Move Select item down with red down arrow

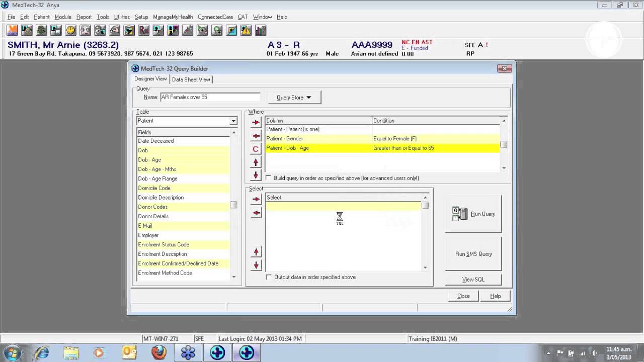(256, 265)
